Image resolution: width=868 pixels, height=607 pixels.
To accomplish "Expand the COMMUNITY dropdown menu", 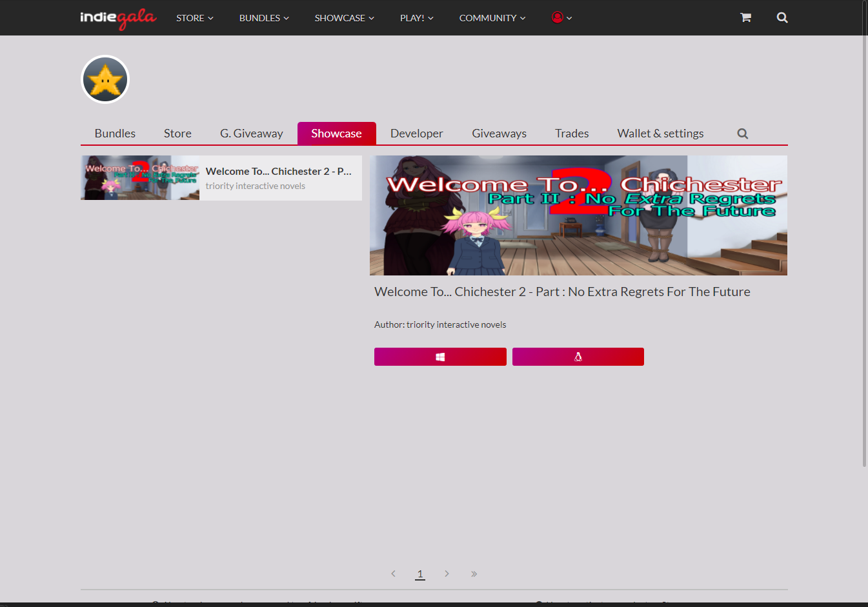I will coord(492,18).
